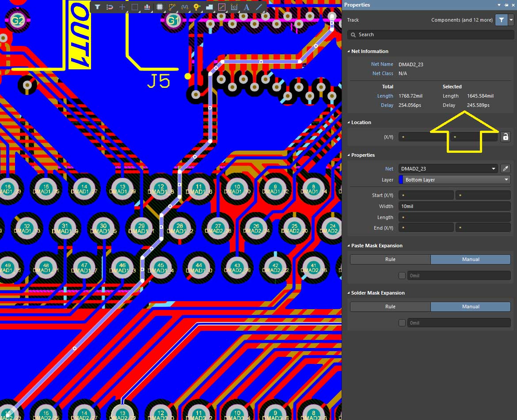The image size is (517, 420).
Task: Click the Components (and 12 more) link
Action: [461, 20]
